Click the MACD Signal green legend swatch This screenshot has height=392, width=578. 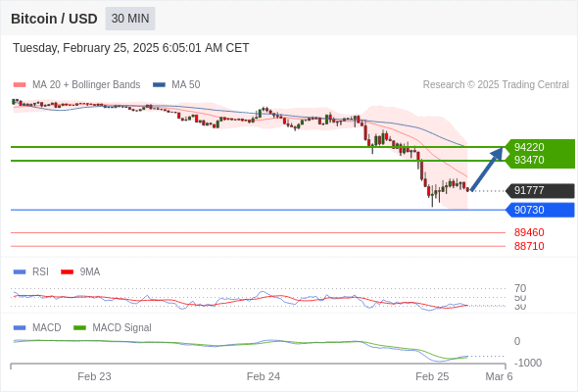(79, 327)
